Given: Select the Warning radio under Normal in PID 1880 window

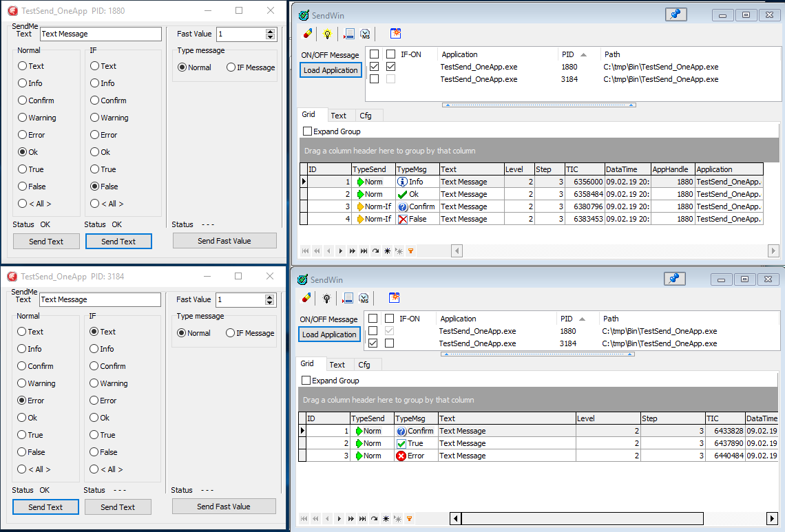Looking at the screenshot, I should [x=23, y=118].
